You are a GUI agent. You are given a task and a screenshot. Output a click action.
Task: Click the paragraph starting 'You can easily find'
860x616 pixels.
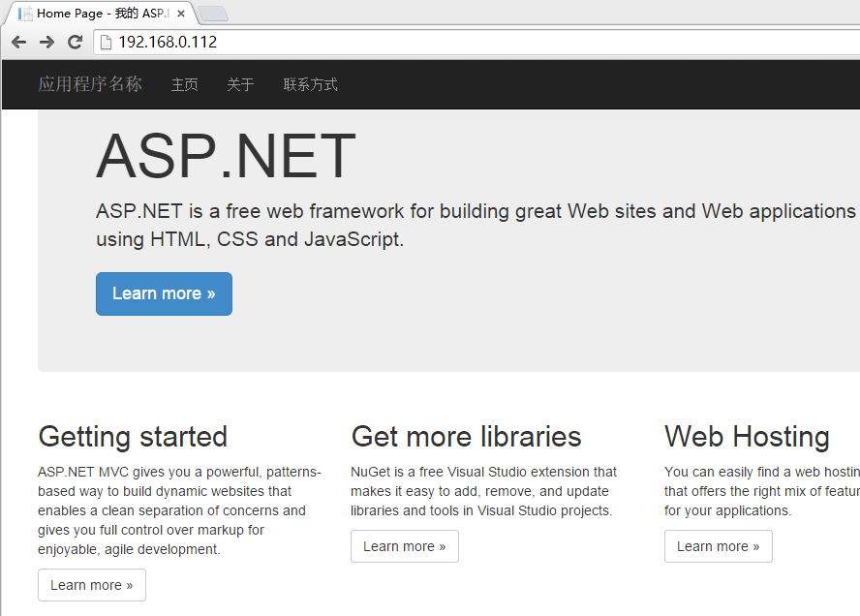(762, 491)
